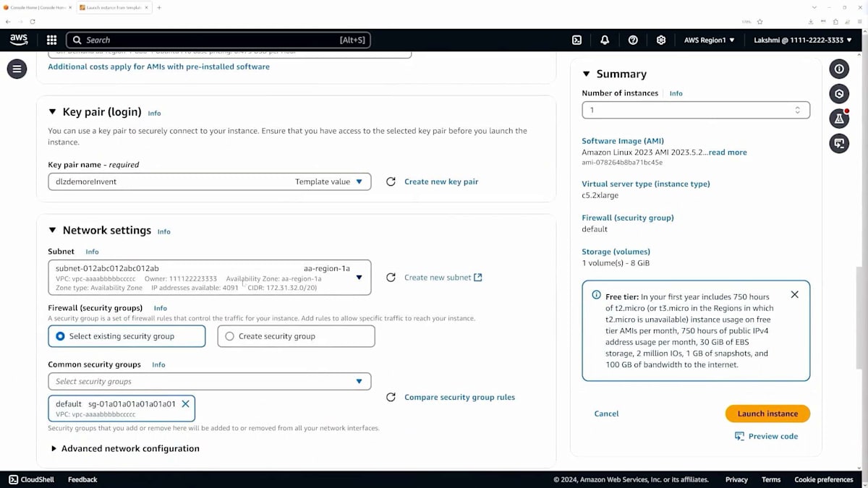Image resolution: width=868 pixels, height=488 pixels.
Task: Open Terms link in footer
Action: [x=771, y=480]
